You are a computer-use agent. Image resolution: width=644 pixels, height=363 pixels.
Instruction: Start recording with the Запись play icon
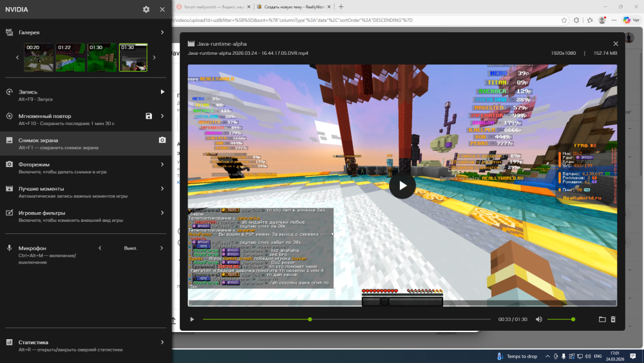(162, 92)
